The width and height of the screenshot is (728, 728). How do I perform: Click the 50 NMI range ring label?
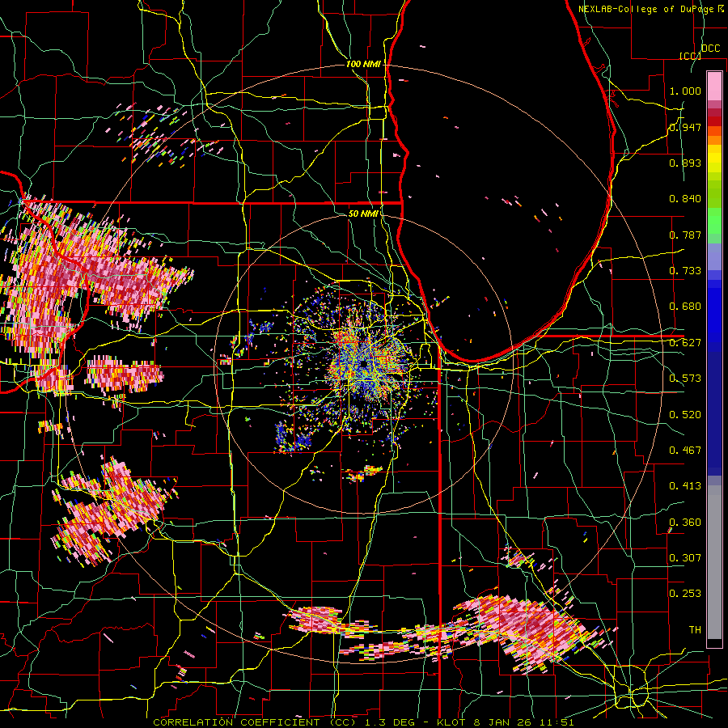click(x=362, y=214)
